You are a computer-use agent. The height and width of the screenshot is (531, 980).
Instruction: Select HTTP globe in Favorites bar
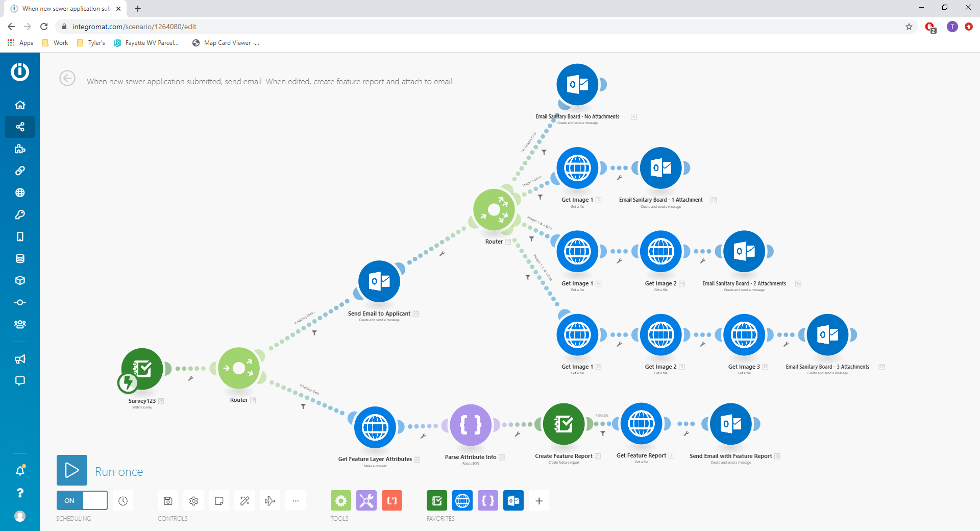click(462, 501)
